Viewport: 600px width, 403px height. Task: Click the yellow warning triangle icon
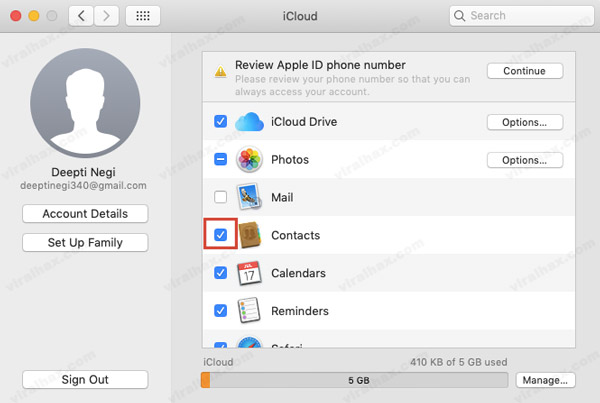[220, 71]
